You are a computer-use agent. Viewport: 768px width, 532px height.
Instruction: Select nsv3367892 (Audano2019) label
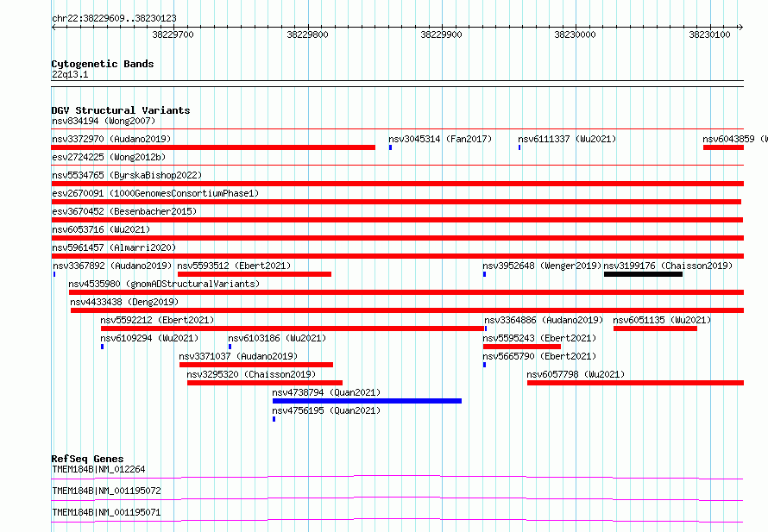[x=112, y=266]
